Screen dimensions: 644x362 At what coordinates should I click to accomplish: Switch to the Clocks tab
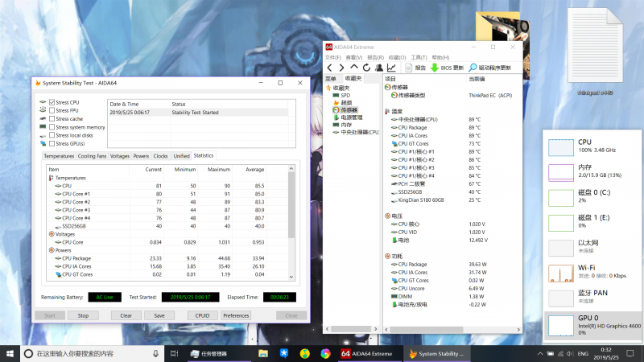point(160,156)
